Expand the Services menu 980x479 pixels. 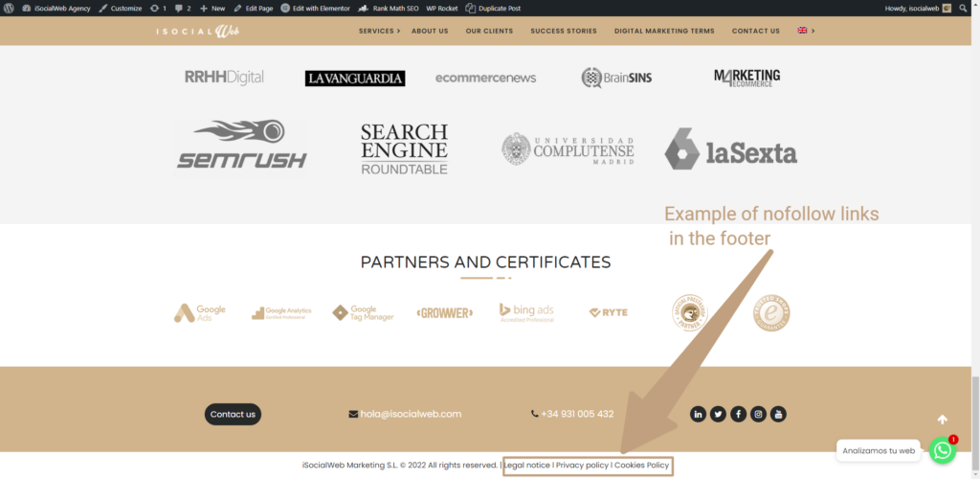(379, 31)
